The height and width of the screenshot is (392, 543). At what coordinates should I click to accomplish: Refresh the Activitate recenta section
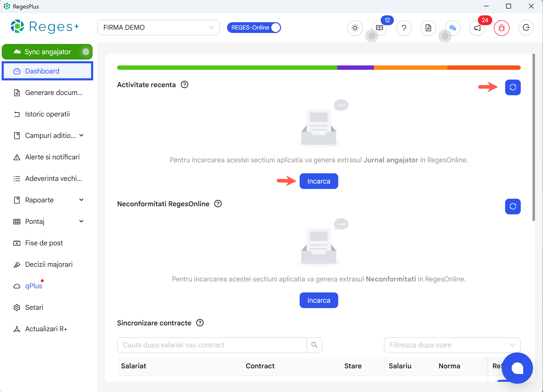(513, 87)
